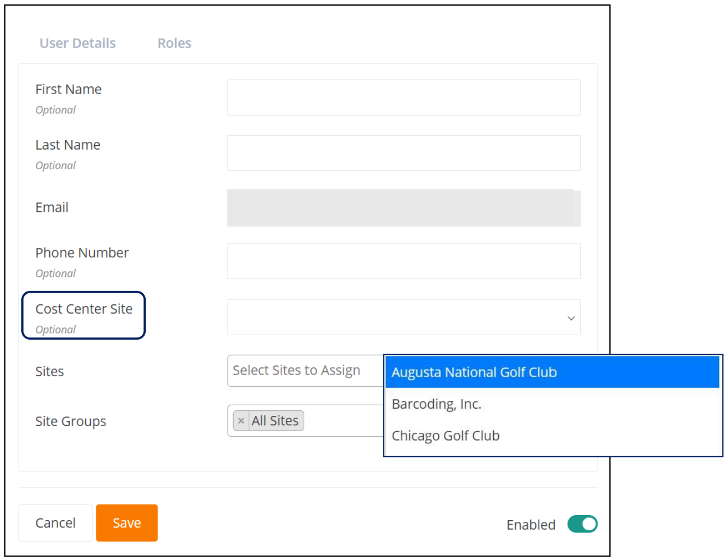
Task: Choose Augusta National Golf Club option
Action: pos(552,372)
